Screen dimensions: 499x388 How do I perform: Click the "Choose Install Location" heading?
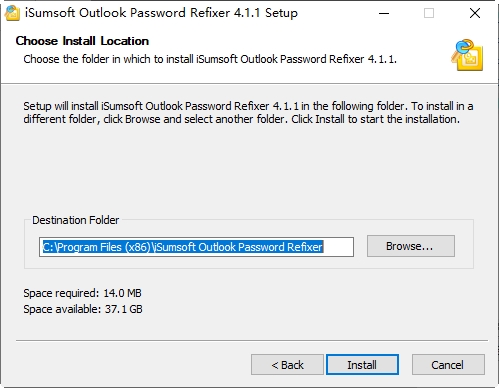(x=82, y=41)
